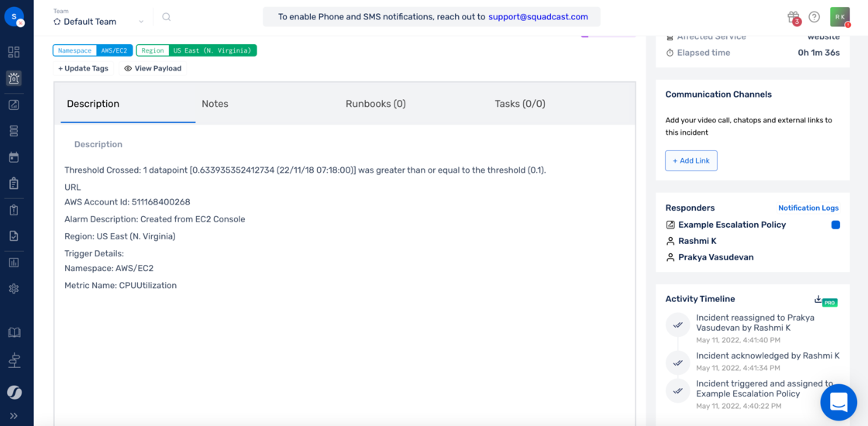
Task: Open the help question mark icon
Action: tap(814, 17)
